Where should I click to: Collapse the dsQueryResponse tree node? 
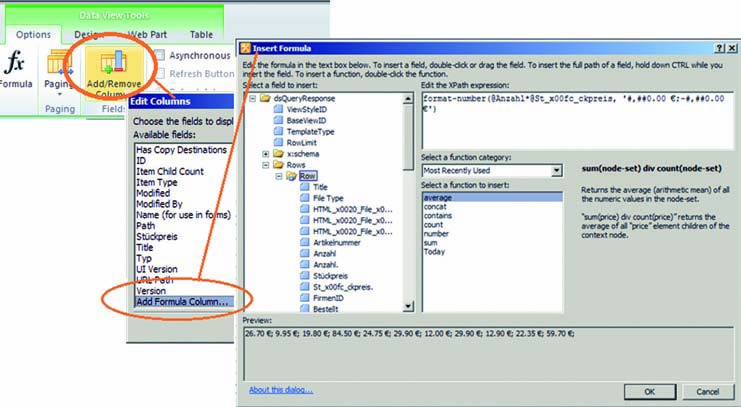[252, 98]
